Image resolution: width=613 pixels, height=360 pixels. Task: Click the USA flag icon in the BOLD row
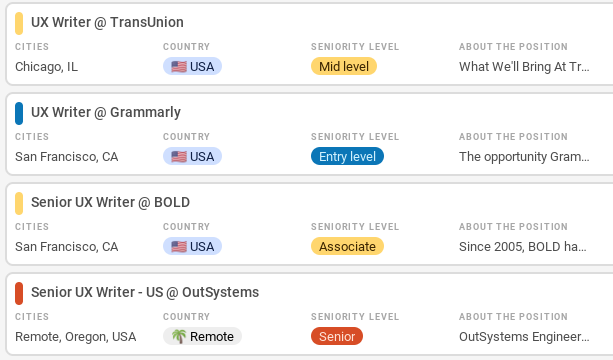click(179, 247)
